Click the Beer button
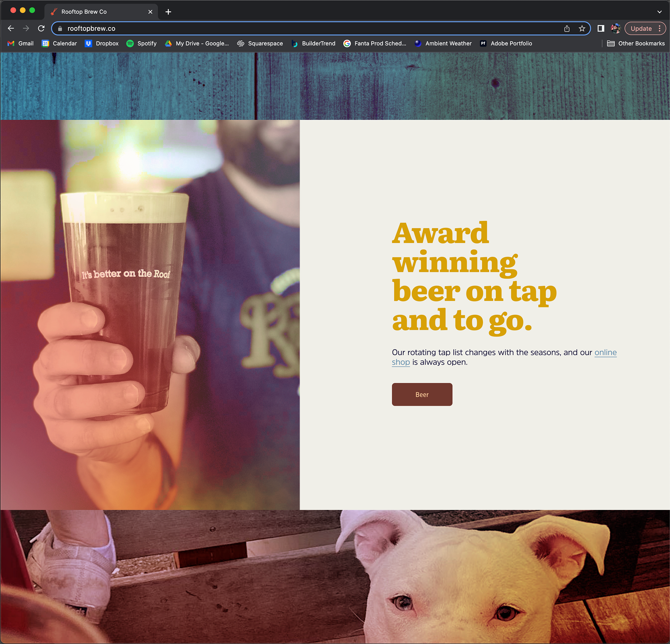This screenshot has width=670, height=644. pos(422,394)
